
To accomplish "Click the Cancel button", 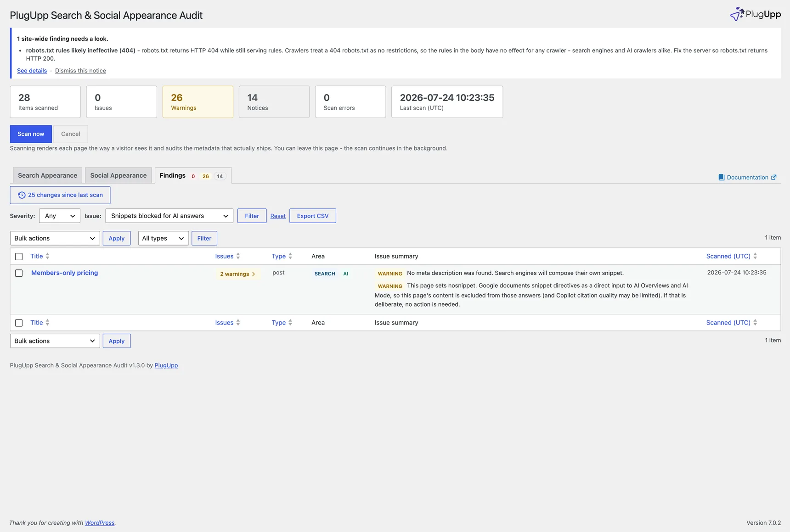I will tap(71, 134).
